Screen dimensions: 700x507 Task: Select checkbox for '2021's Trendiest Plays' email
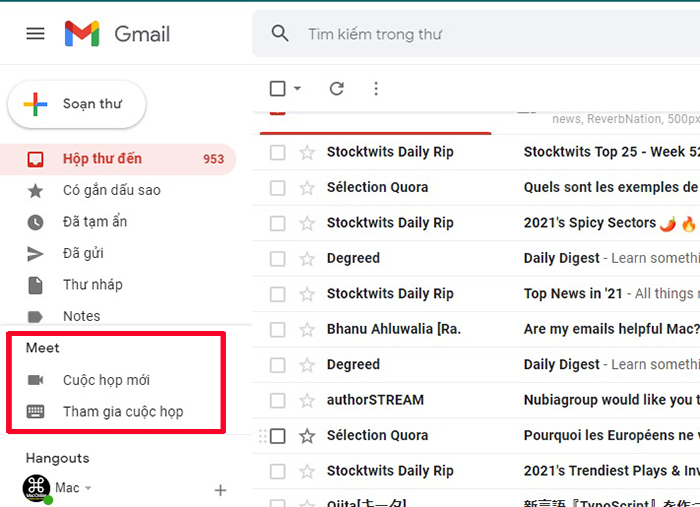[x=278, y=471]
